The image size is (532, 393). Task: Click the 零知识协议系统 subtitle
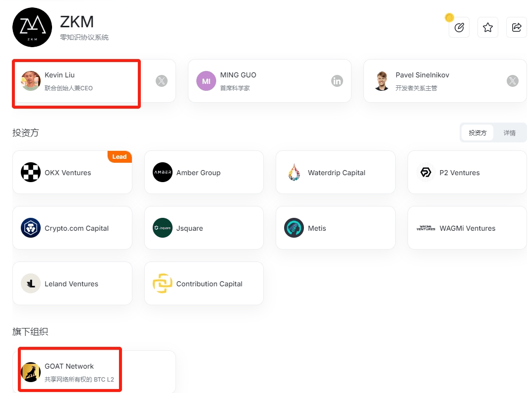[x=84, y=37]
